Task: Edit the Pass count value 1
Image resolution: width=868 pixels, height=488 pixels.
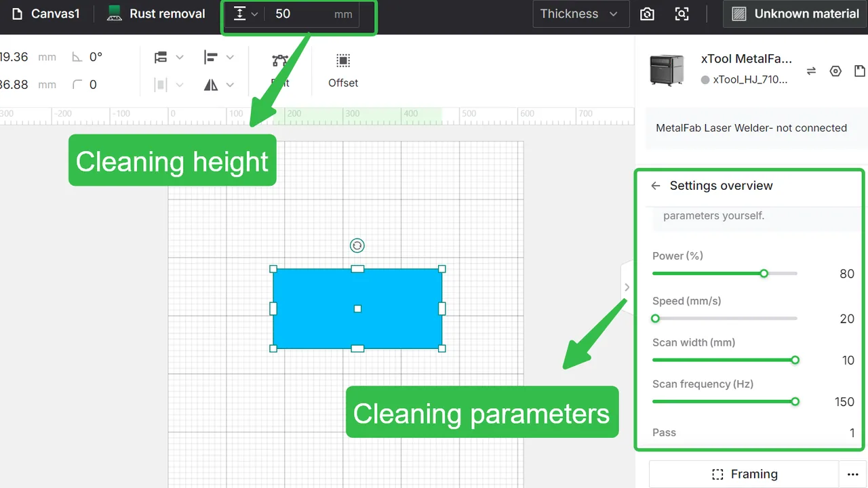Action: [852, 432]
